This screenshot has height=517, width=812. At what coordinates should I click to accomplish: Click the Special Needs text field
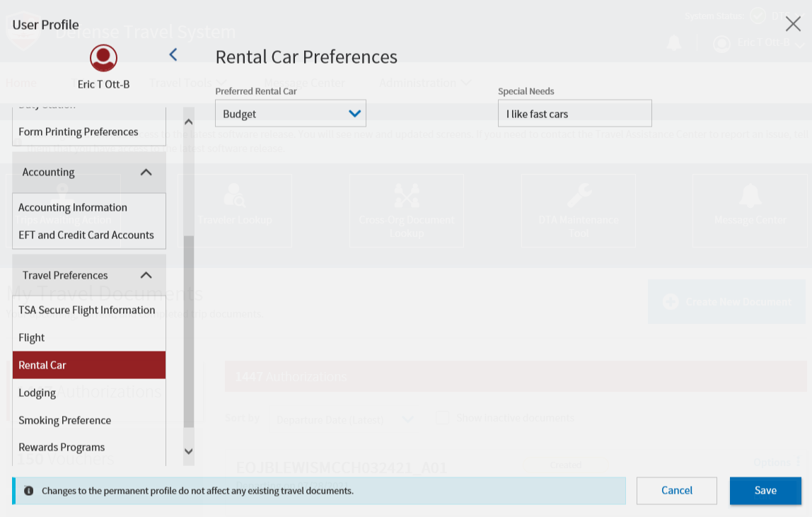click(x=574, y=114)
